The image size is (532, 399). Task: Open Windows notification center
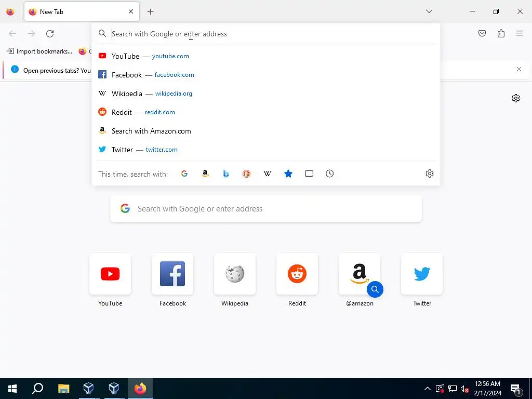pos(515,389)
